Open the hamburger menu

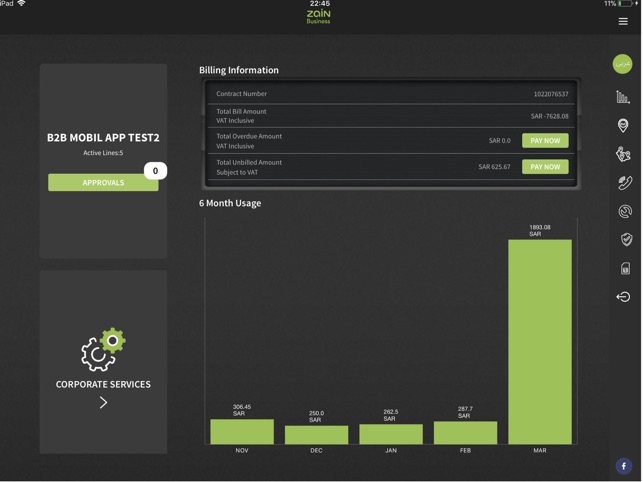623,21
